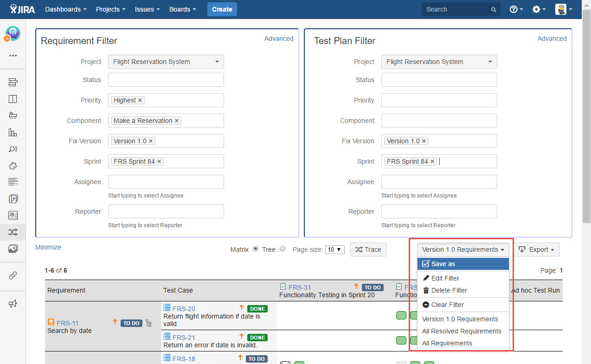The height and width of the screenshot is (364, 591).
Task: Open Requirement Filter Project dropdown
Action: pyautogui.click(x=166, y=62)
